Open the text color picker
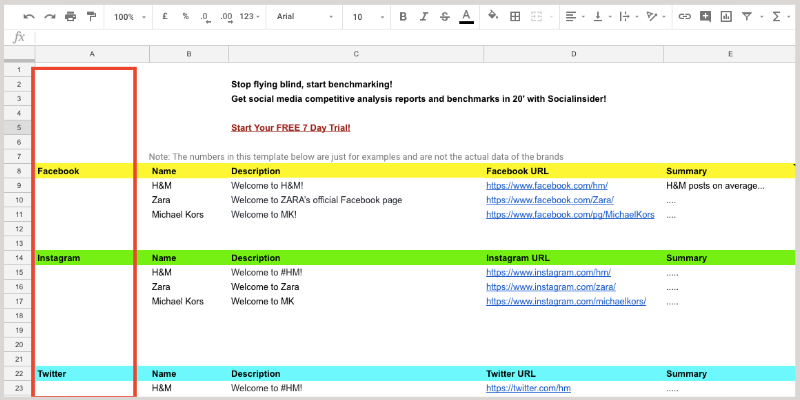Screen dimensions: 800x400 [466, 17]
